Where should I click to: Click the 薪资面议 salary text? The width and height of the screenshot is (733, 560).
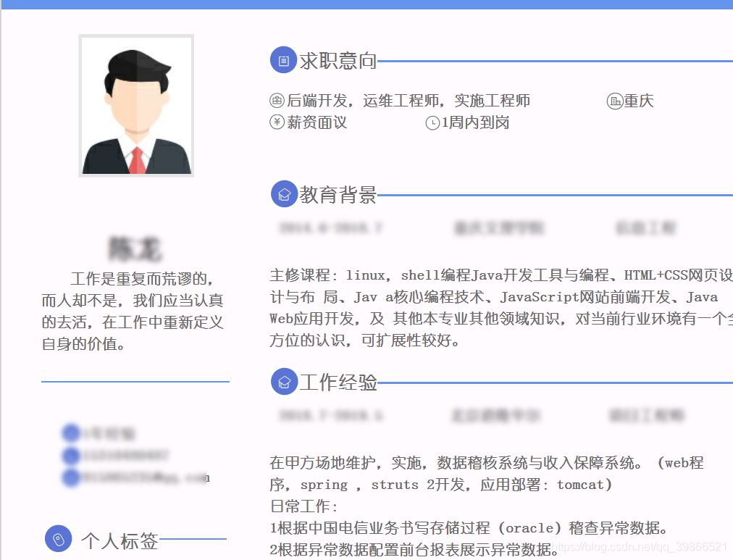tap(317, 122)
